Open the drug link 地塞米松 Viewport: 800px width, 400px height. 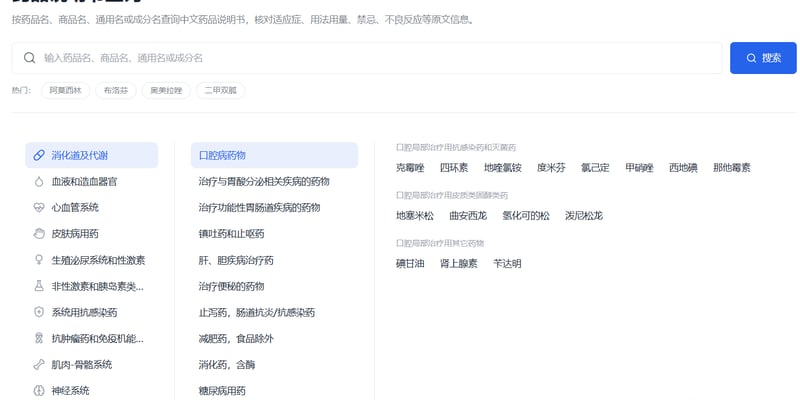pyautogui.click(x=415, y=216)
